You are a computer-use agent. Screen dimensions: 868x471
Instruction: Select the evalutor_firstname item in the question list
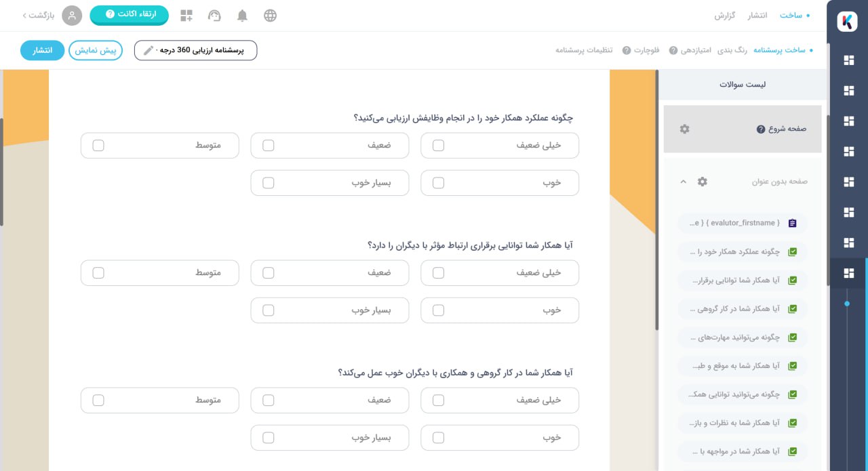pyautogui.click(x=743, y=223)
